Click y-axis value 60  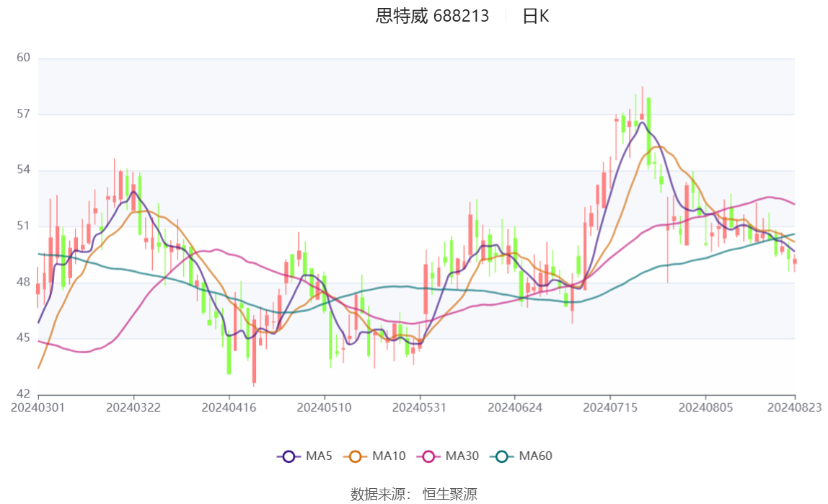click(23, 58)
